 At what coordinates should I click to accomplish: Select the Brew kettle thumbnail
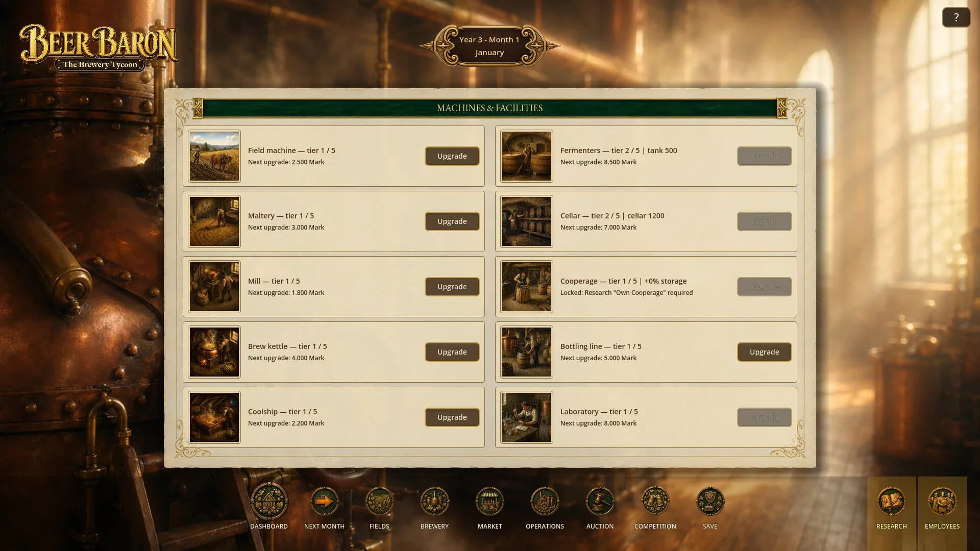(214, 352)
